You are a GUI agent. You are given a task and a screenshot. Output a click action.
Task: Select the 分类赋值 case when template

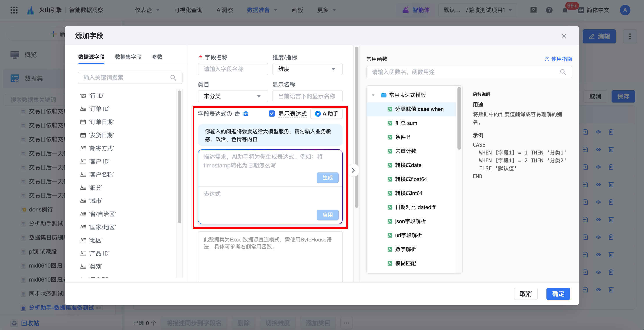coord(411,109)
